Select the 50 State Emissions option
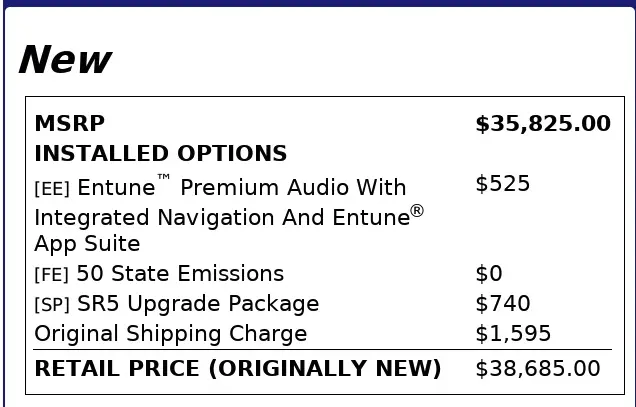Image resolution: width=636 pixels, height=407 pixels. (x=180, y=274)
